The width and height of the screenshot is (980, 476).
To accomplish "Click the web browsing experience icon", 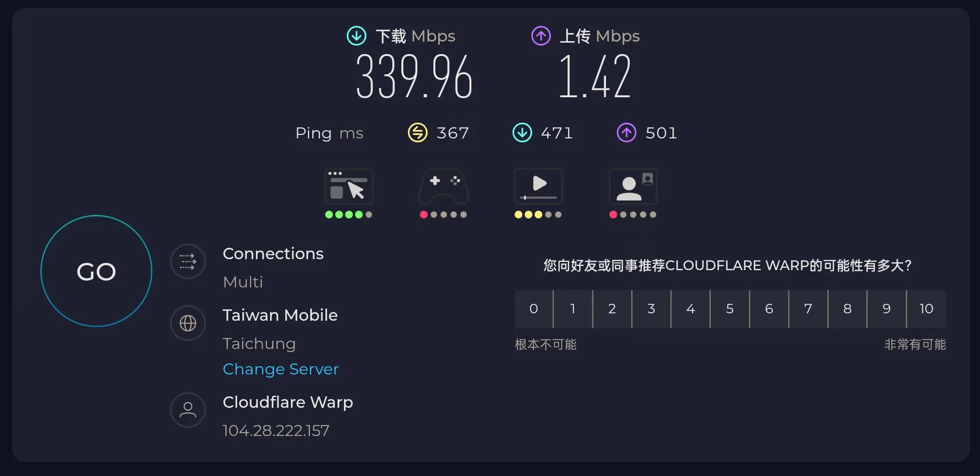I will (x=348, y=186).
